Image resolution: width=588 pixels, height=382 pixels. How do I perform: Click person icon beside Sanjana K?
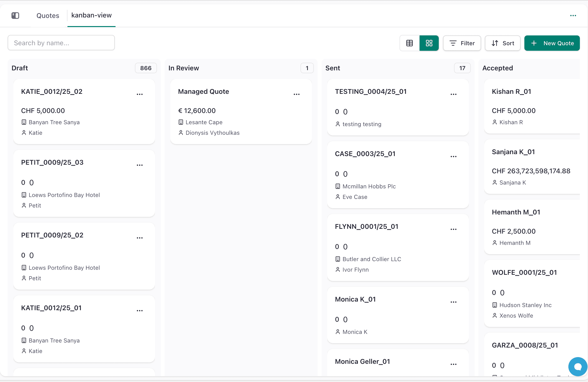[x=494, y=182]
